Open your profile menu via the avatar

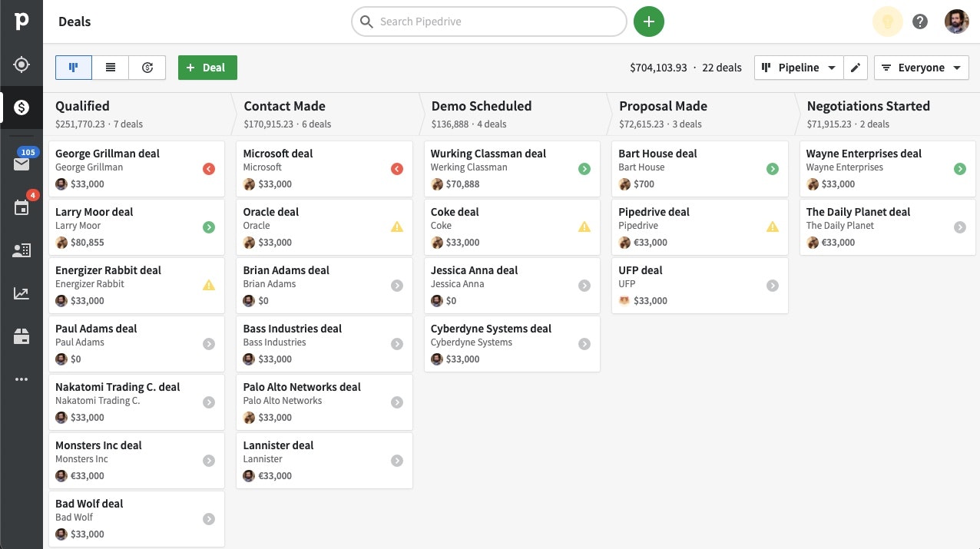pos(956,21)
